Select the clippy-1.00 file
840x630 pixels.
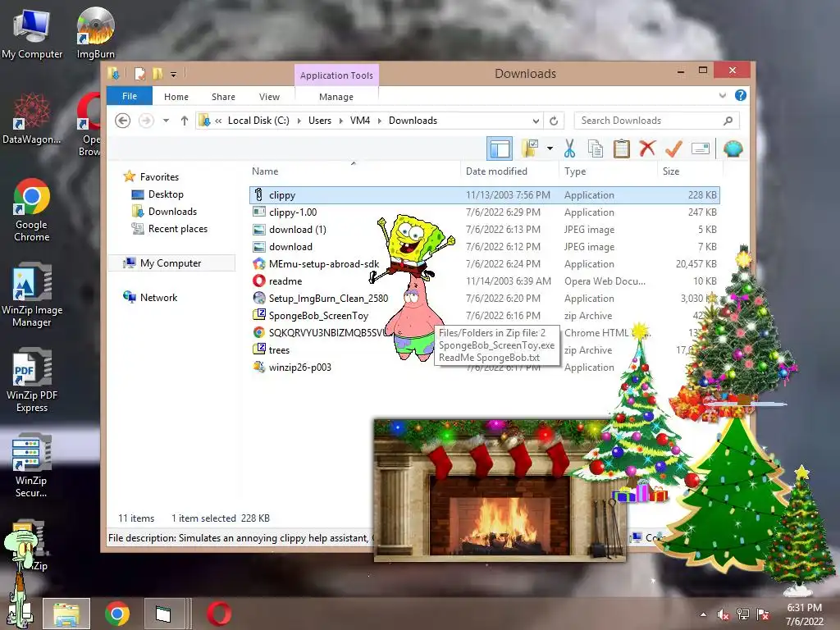484,212
